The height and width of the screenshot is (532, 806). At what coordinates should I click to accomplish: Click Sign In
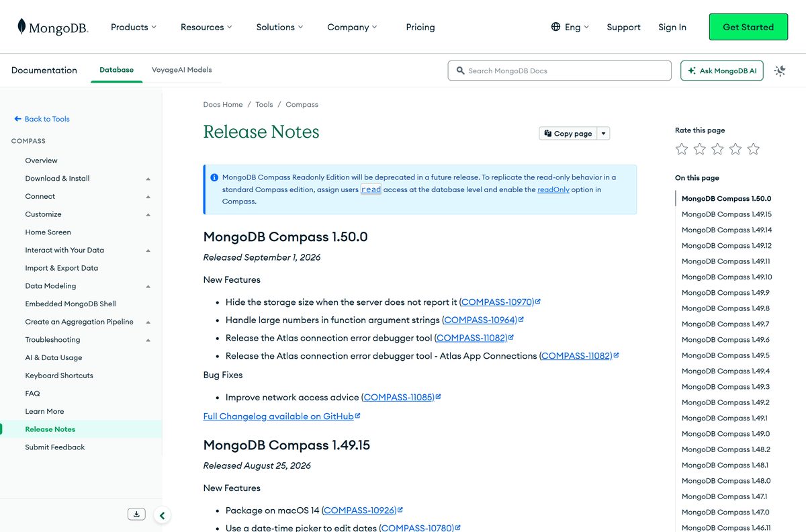coord(672,27)
